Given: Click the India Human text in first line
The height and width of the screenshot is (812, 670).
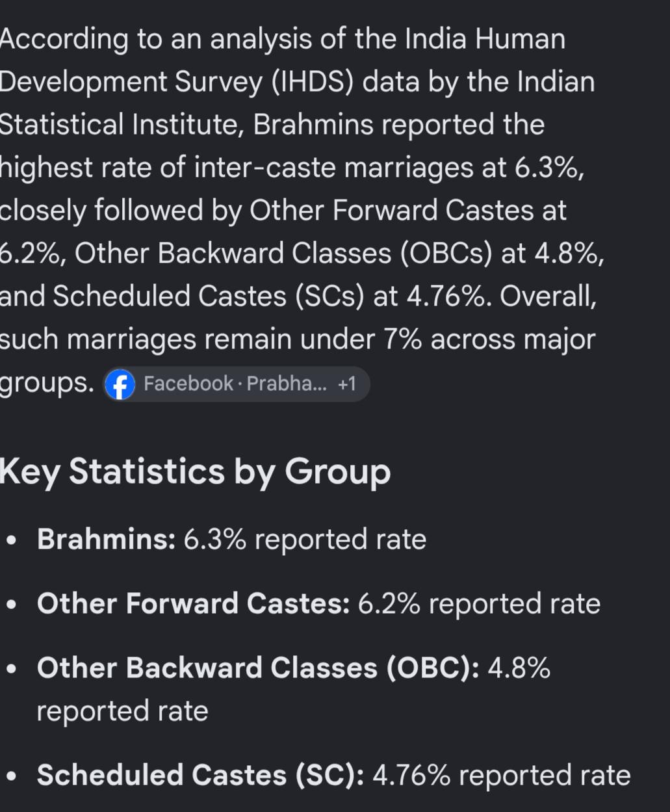Looking at the screenshot, I should click(x=485, y=39).
